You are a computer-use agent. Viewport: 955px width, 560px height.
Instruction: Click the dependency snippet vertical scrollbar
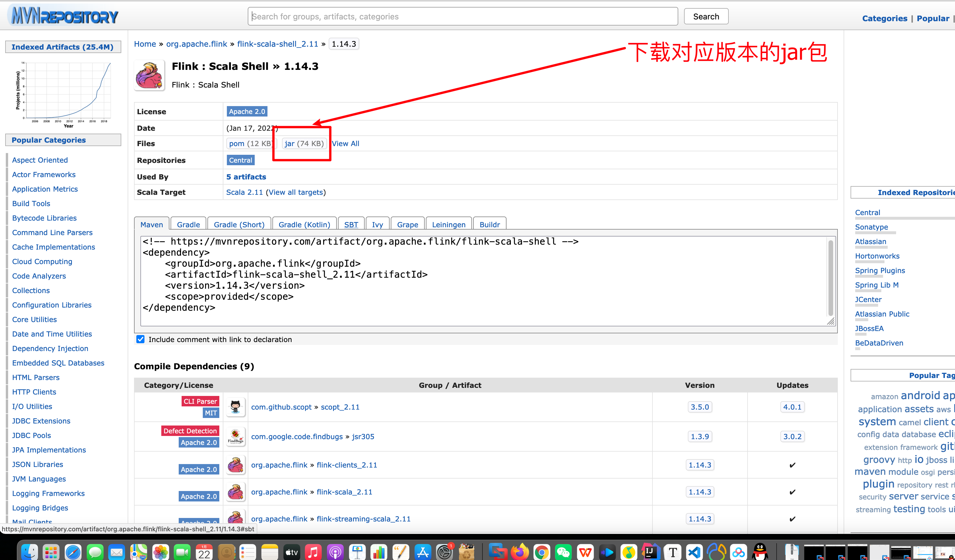[x=830, y=278]
